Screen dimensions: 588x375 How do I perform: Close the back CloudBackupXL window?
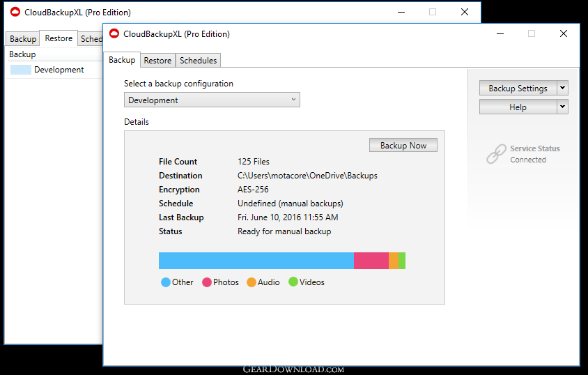[465, 12]
